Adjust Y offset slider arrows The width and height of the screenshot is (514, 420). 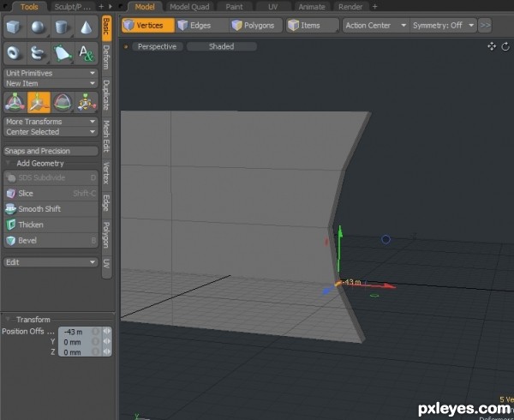tap(107, 342)
